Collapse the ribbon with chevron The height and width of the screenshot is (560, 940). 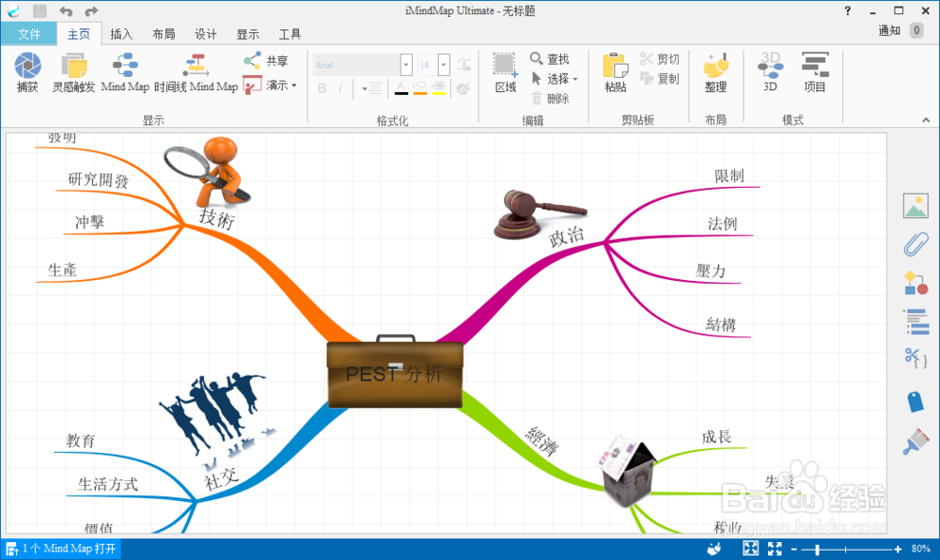926,120
